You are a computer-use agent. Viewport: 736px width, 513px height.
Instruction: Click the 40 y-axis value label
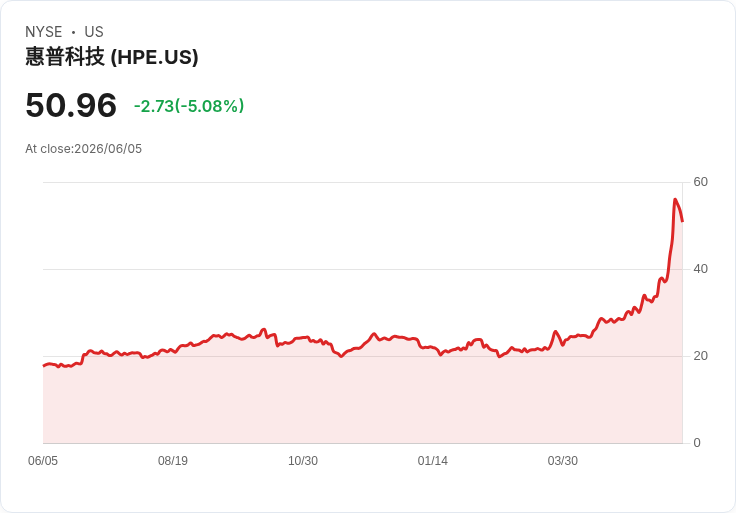pos(701,269)
